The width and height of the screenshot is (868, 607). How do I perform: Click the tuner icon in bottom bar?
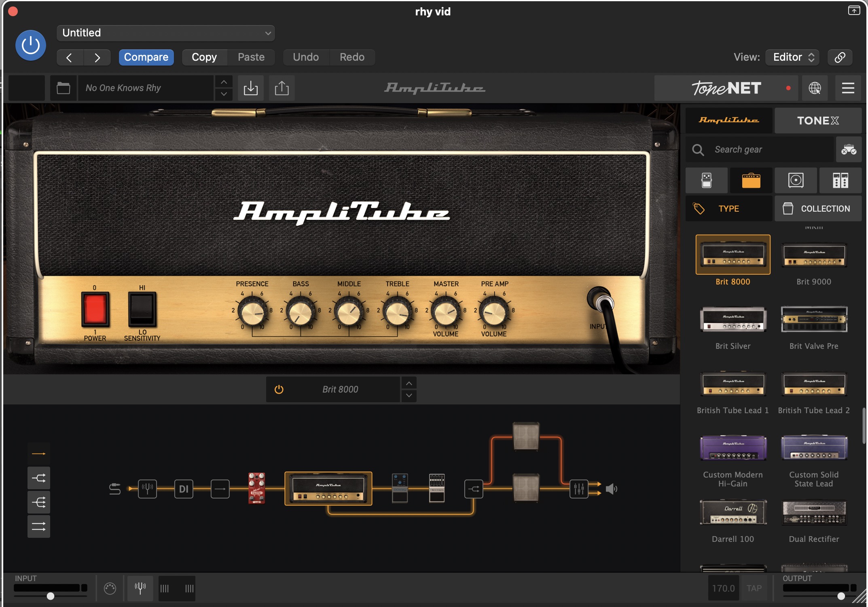[x=140, y=588]
